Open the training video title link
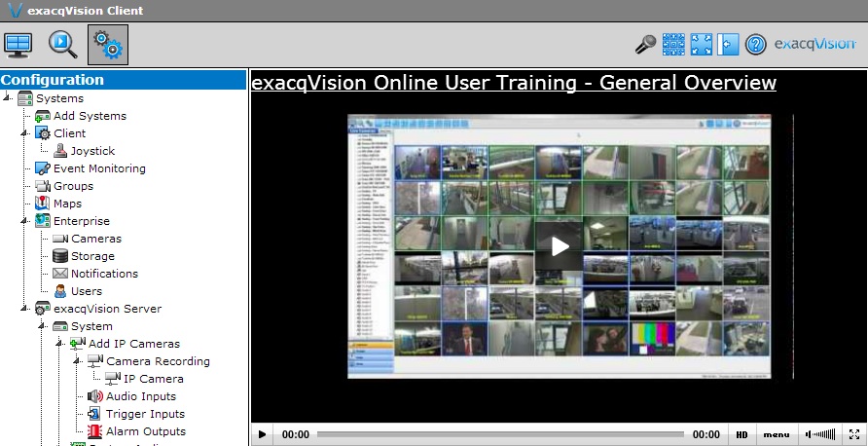This screenshot has width=868, height=446. [x=513, y=83]
